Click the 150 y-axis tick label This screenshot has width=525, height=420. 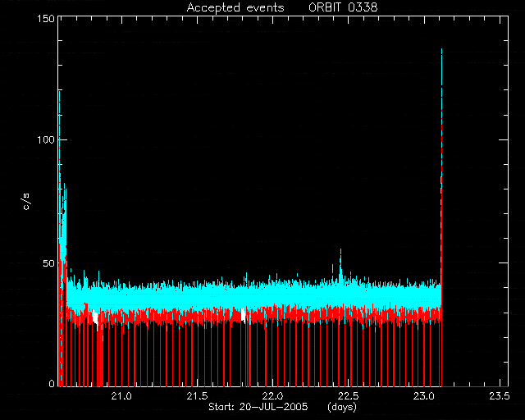click(46, 18)
